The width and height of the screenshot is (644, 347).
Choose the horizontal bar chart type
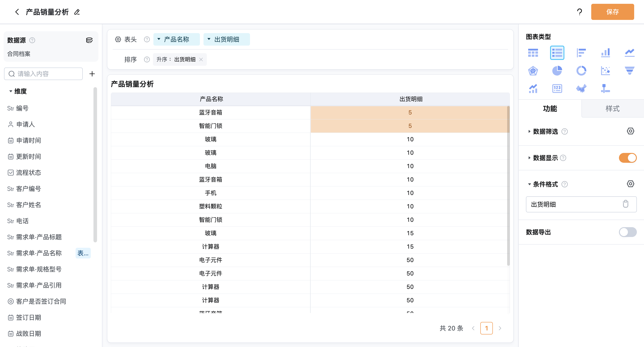(581, 53)
